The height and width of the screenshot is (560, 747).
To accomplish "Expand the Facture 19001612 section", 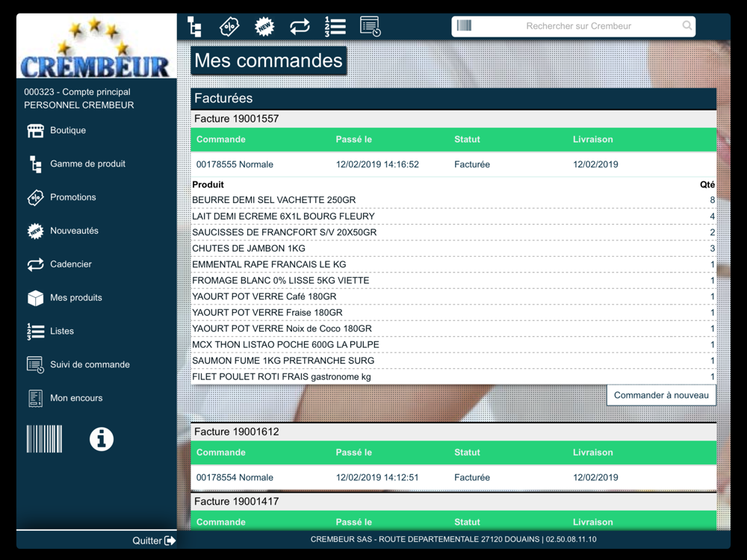I will pyautogui.click(x=453, y=432).
